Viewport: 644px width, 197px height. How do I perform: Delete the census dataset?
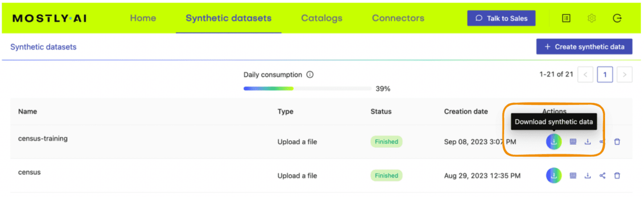point(617,176)
